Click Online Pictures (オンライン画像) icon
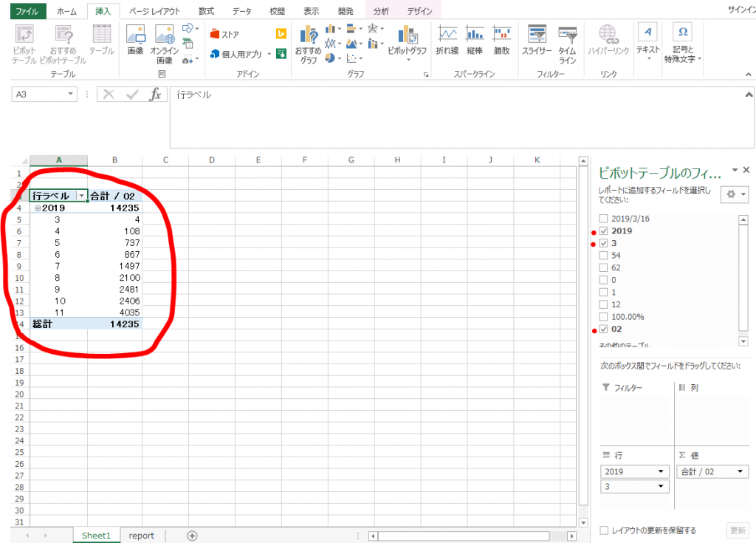This screenshot has height=543, width=756. [x=165, y=44]
